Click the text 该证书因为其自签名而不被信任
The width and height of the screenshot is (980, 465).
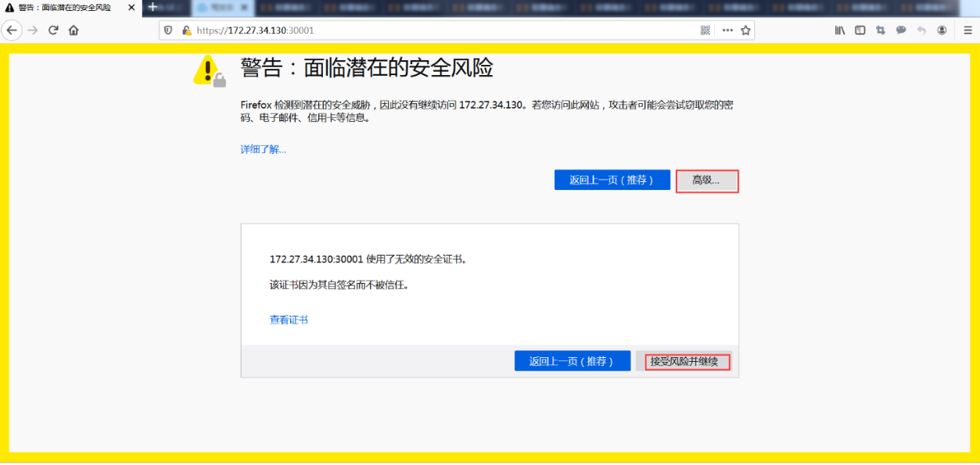point(339,285)
